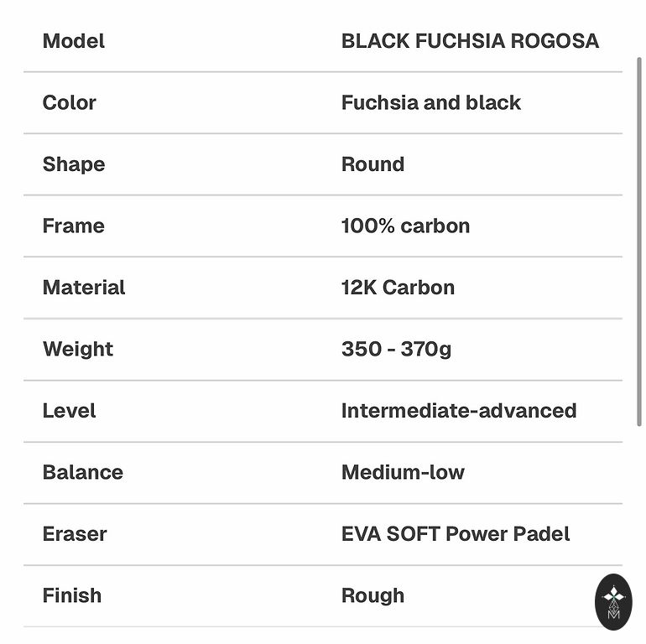The height and width of the screenshot is (644, 646).
Task: Click the floating diamond logo button
Action: point(613,601)
